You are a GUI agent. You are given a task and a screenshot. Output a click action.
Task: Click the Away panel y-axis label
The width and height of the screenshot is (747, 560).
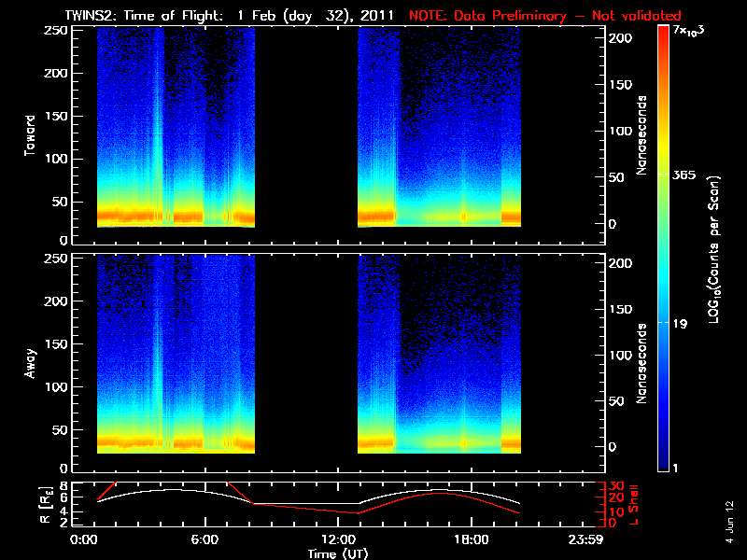click(x=31, y=363)
